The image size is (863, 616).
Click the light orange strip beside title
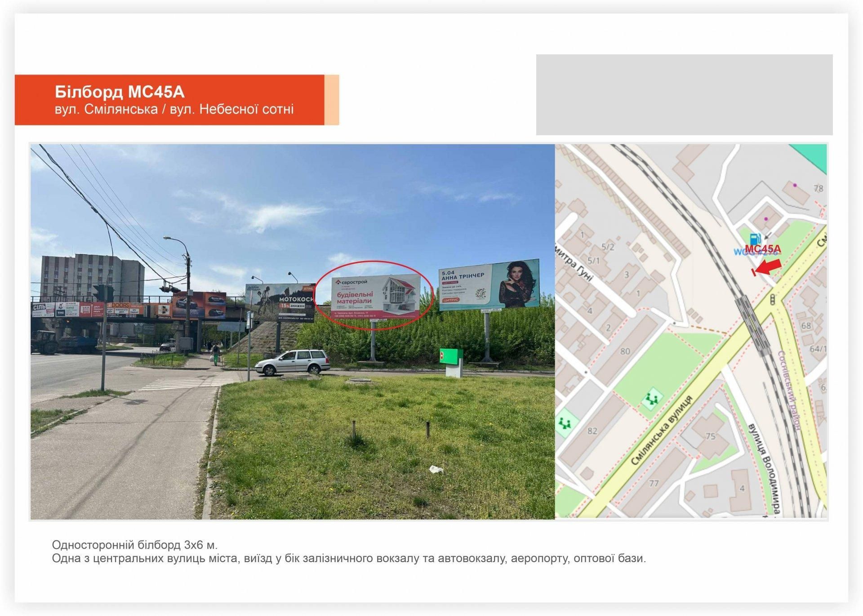332,100
